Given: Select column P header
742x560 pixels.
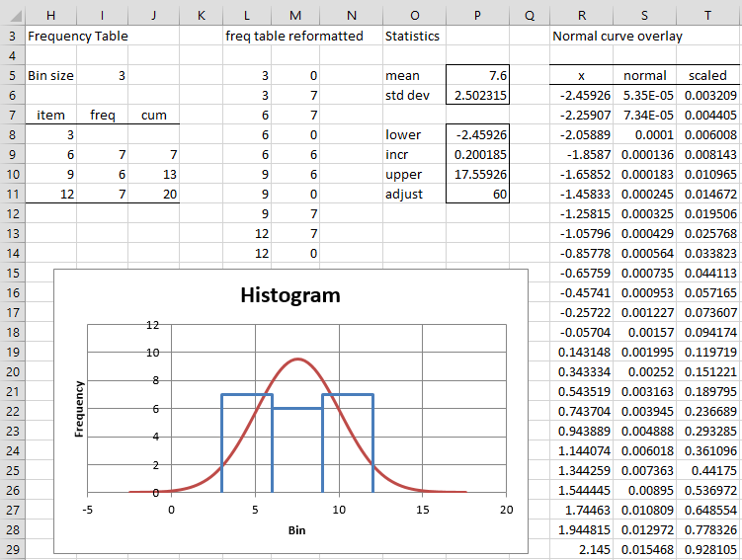Looking at the screenshot, I should (477, 15).
